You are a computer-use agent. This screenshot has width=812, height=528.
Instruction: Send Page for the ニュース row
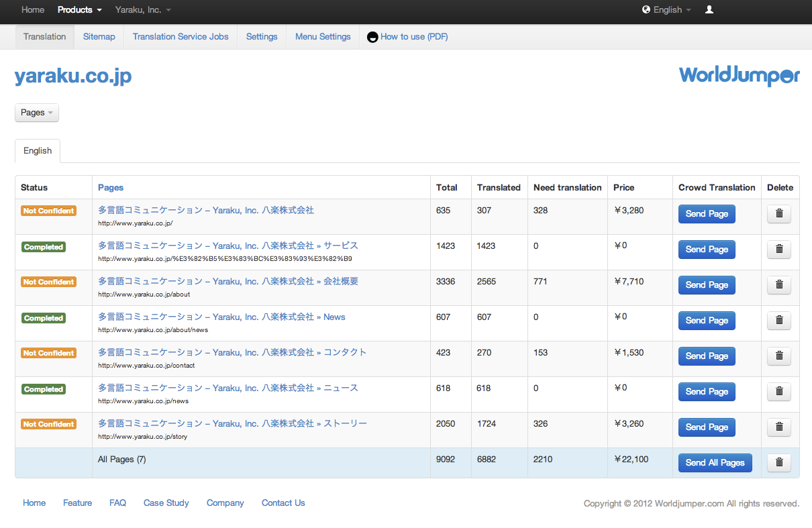(707, 392)
